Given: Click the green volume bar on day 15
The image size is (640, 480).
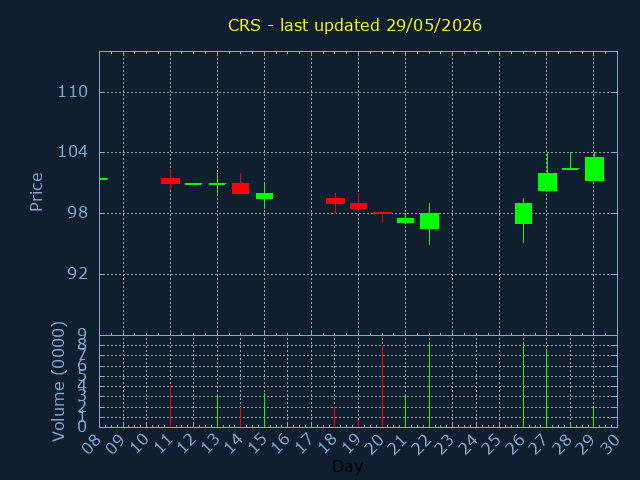Looking at the screenshot, I should (264, 410).
